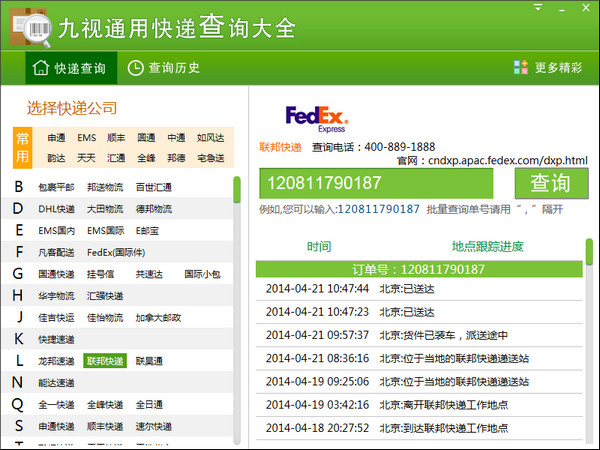The height and width of the screenshot is (450, 600).
Task: Choose 佳怡物流 courier
Action: (x=105, y=318)
